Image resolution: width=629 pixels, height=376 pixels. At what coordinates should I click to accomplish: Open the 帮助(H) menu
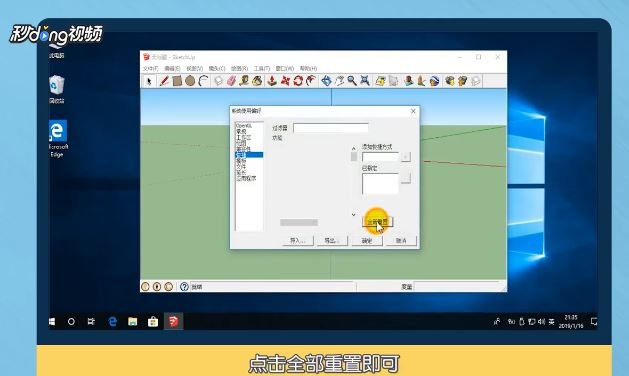coord(308,69)
